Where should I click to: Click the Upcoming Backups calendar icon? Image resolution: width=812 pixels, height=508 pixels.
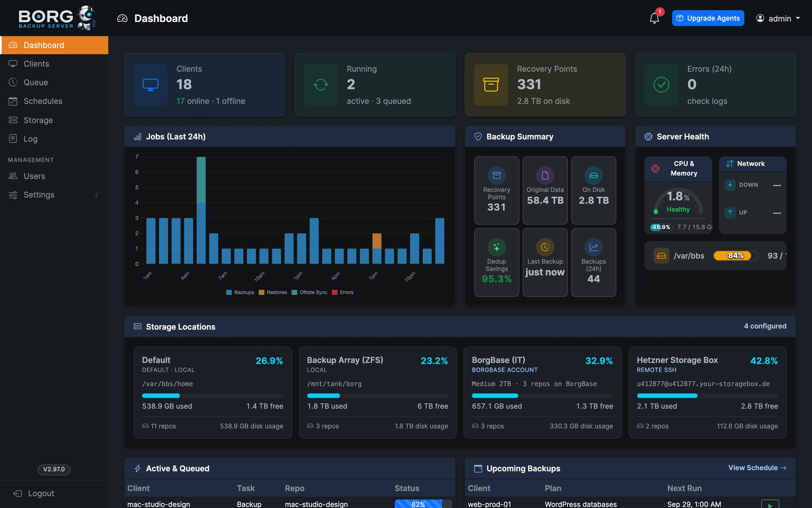478,468
